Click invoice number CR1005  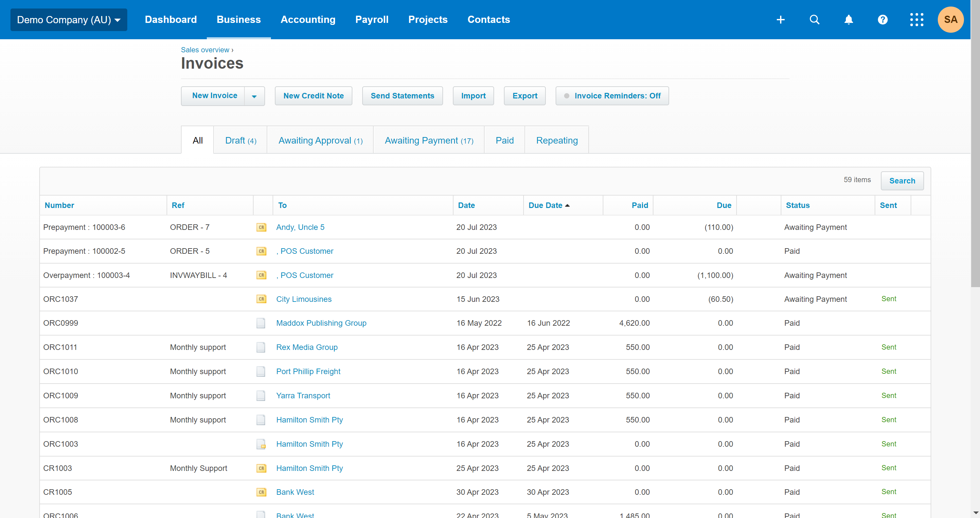coord(58,492)
